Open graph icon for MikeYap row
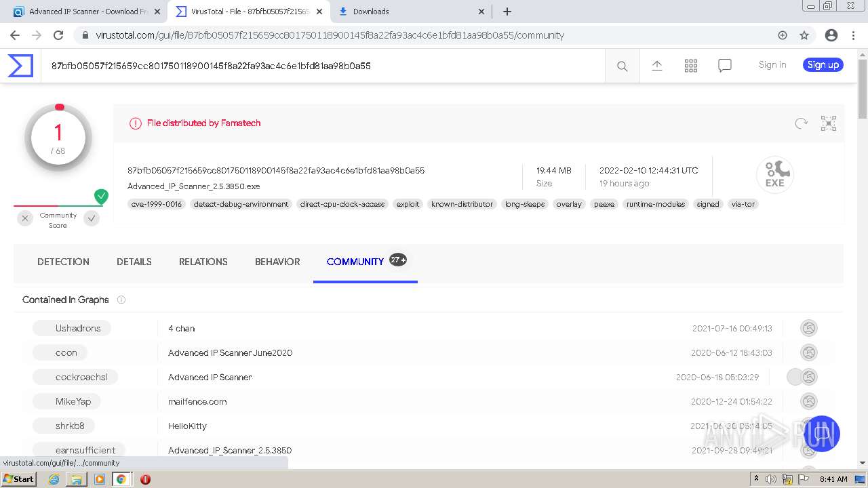The height and width of the screenshot is (488, 868). (808, 401)
